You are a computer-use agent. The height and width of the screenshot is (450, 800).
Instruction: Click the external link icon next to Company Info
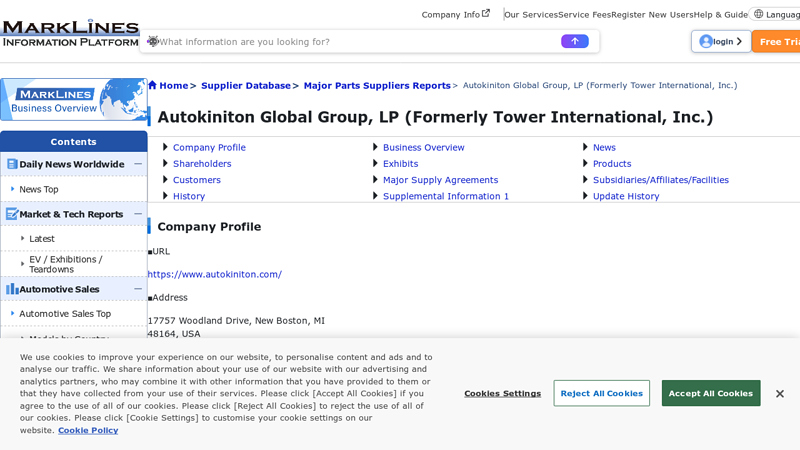[x=486, y=13]
